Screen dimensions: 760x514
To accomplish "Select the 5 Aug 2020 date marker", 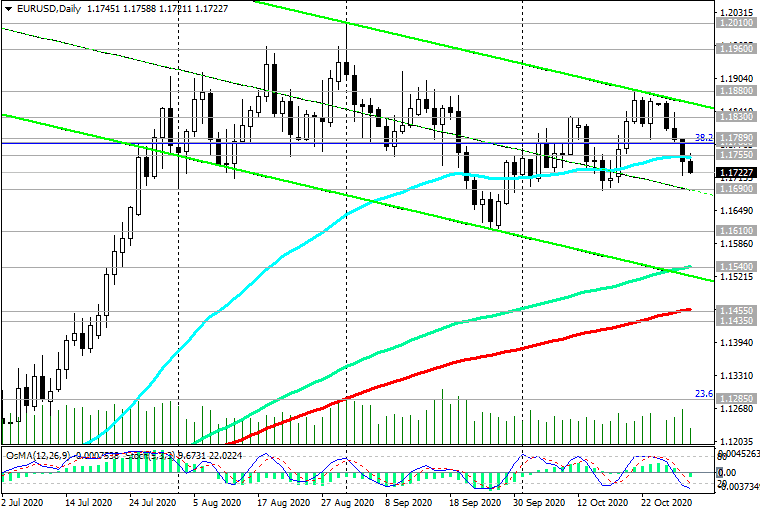I will pyautogui.click(x=217, y=502).
